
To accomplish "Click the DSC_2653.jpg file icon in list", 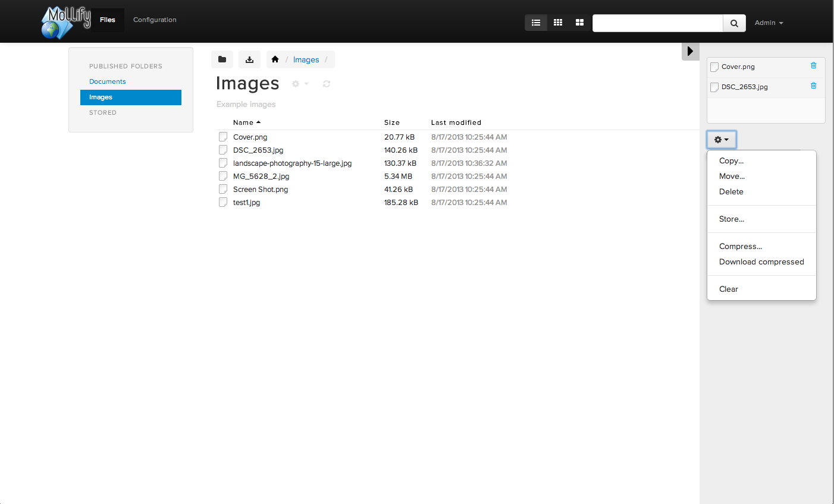I will pos(223,150).
